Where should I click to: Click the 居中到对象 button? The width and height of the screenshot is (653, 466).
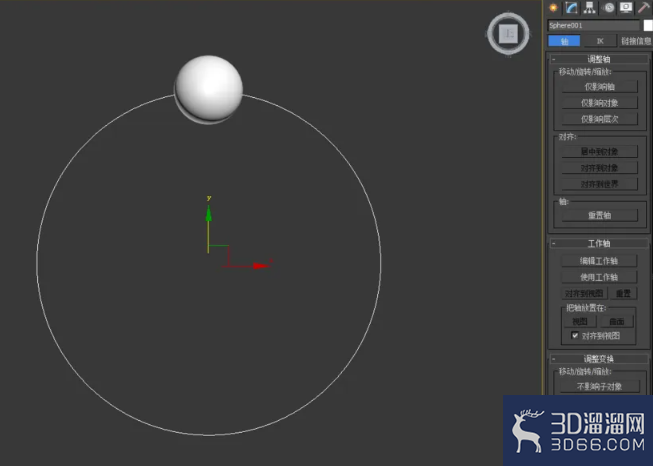[600, 152]
